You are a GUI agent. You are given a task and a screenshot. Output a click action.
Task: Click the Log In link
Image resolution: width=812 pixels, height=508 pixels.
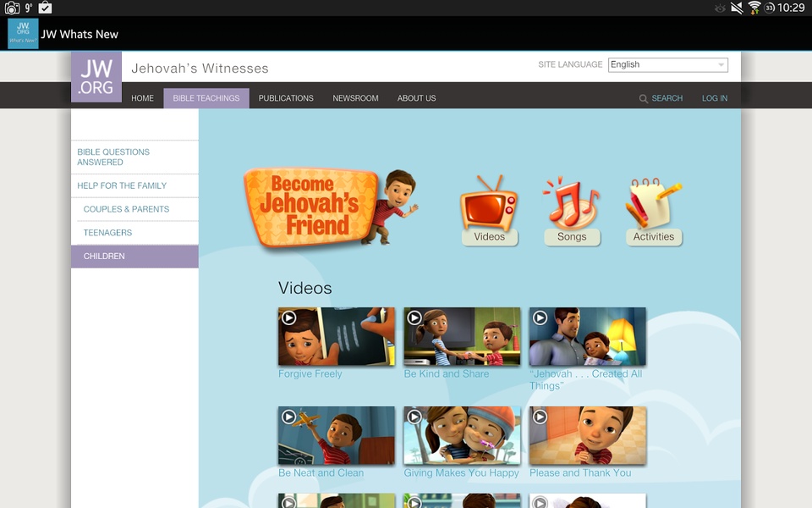coord(715,98)
